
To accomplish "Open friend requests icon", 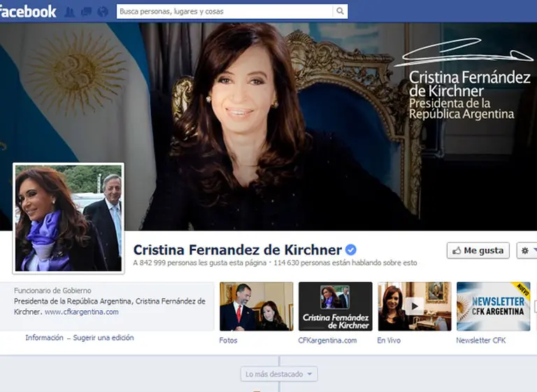I will click(x=69, y=12).
